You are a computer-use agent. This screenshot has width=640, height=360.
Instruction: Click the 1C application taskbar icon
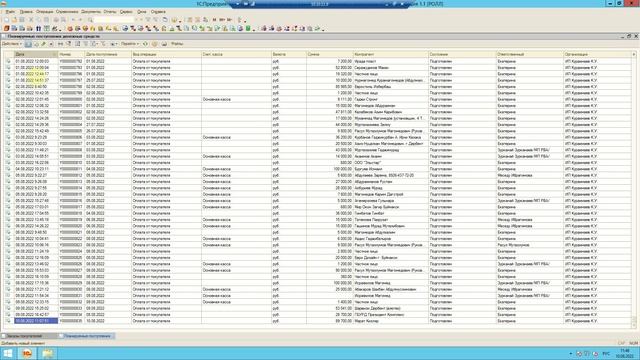27,353
